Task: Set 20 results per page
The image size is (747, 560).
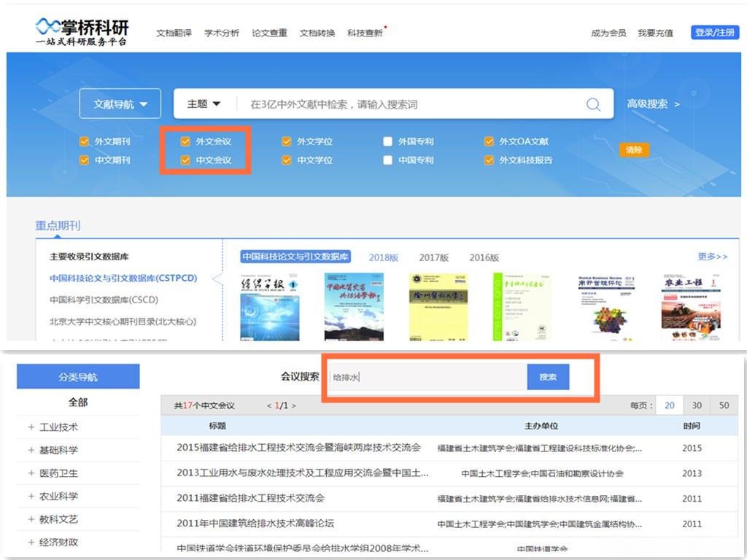Action: tap(670, 405)
